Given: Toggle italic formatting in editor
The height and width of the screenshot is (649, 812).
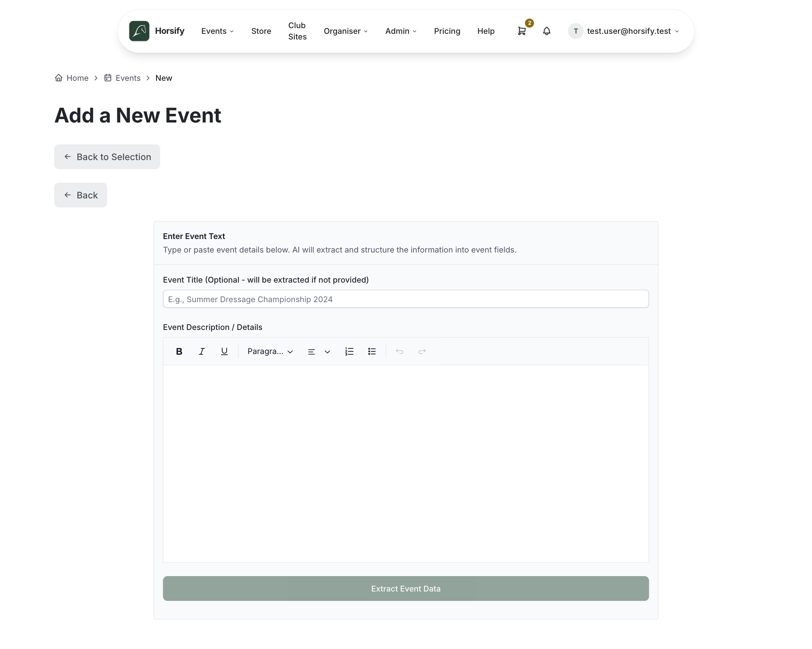Looking at the screenshot, I should coord(201,351).
